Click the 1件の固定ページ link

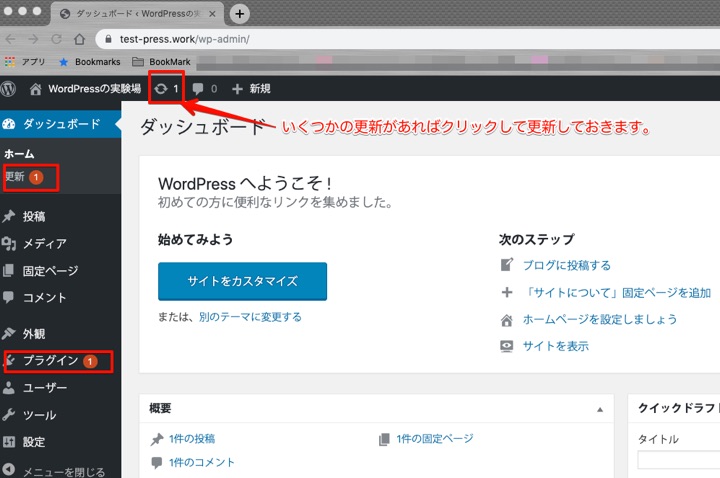click(x=435, y=439)
